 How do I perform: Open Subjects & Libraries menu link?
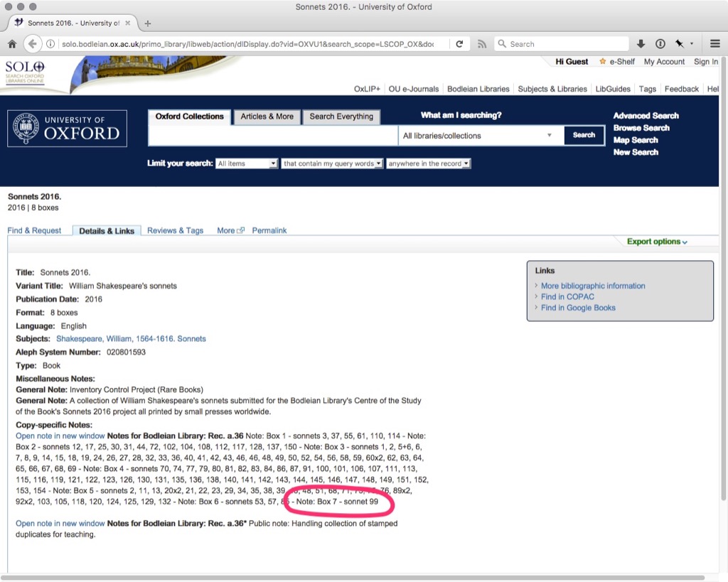[552, 89]
